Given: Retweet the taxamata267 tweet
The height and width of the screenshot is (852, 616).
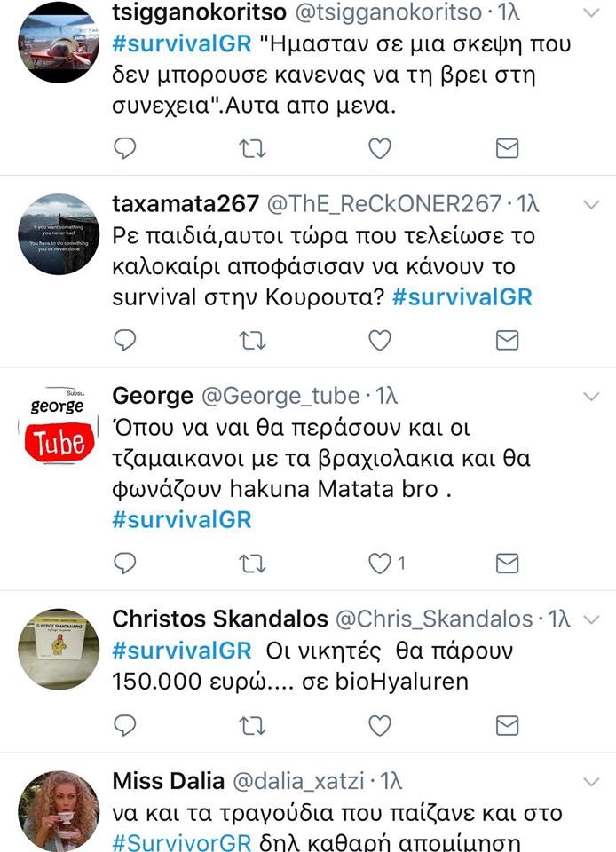Looking at the screenshot, I should [x=253, y=340].
